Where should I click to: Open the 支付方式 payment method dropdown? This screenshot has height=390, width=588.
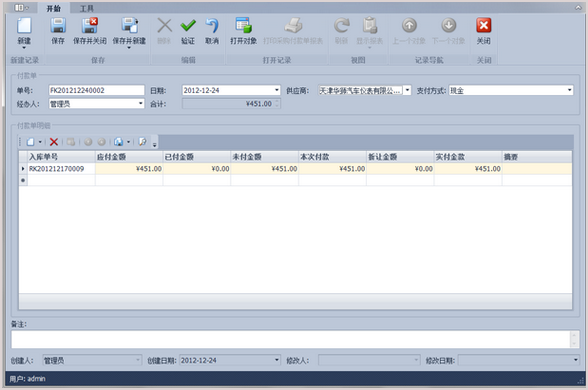pyautogui.click(x=569, y=90)
